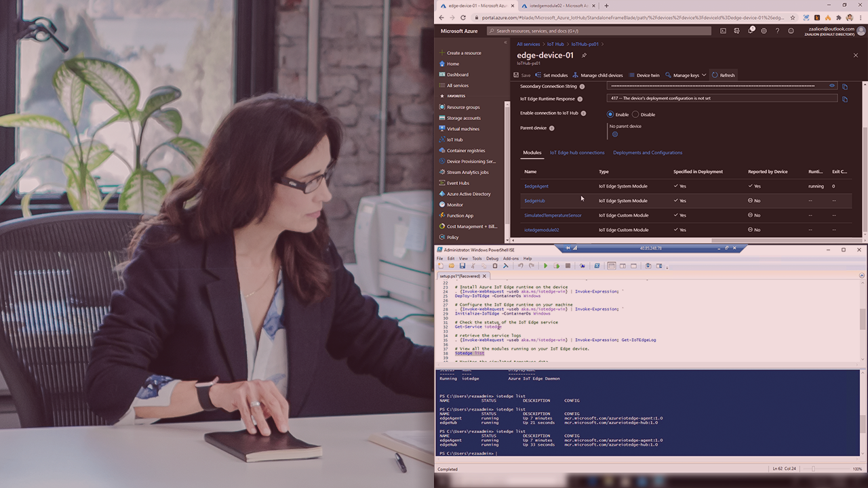868x488 pixels.
Task: Open the Debug menu in PowerShell ISE
Action: 492,258
